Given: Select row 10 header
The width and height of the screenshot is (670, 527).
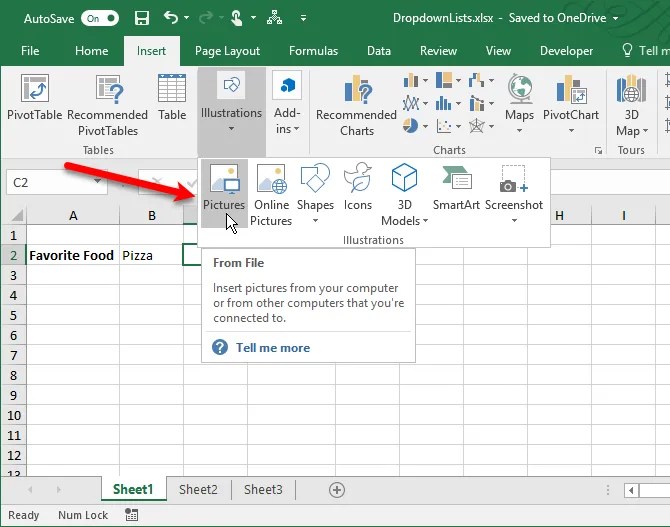Looking at the screenshot, I should (x=13, y=415).
